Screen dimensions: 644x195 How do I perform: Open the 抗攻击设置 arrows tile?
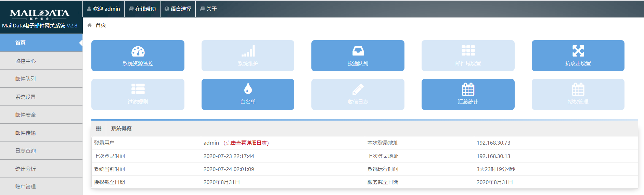[578, 56]
